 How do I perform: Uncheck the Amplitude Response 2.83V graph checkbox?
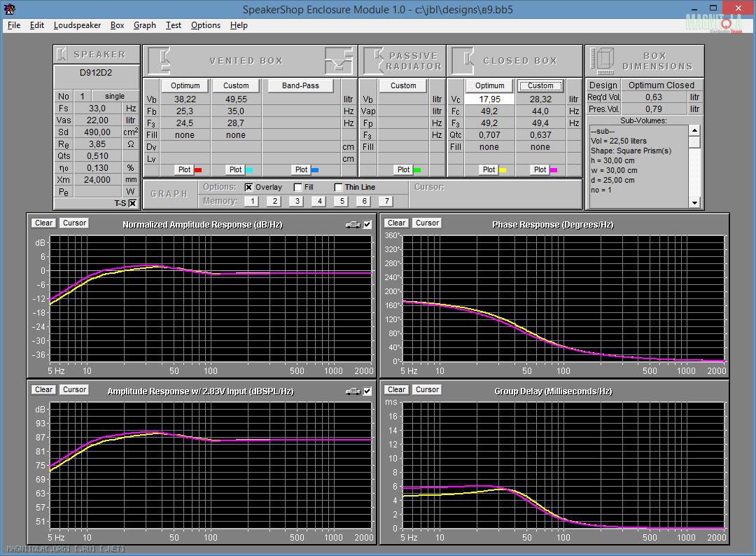(367, 391)
